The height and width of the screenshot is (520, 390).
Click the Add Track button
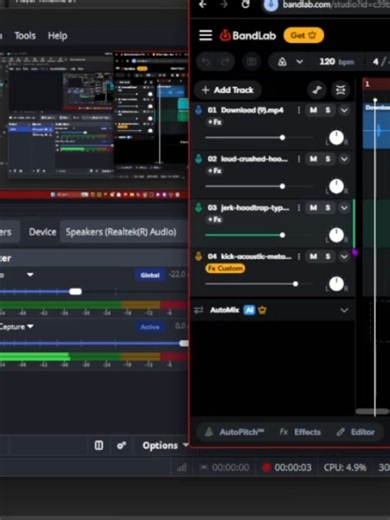point(228,90)
